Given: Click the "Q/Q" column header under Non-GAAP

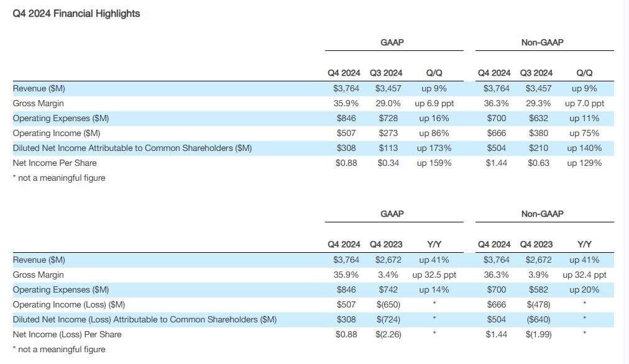Looking at the screenshot, I should [x=584, y=73].
